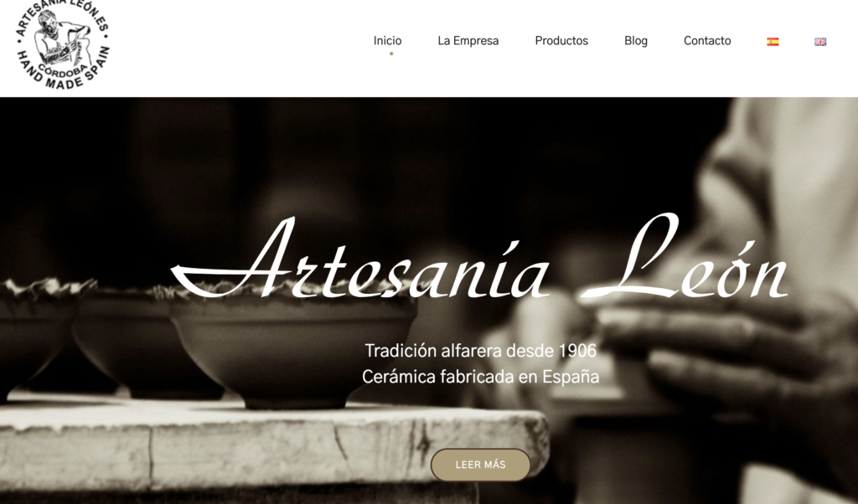Go to the Inicio menu item
858x504 pixels.
point(387,41)
